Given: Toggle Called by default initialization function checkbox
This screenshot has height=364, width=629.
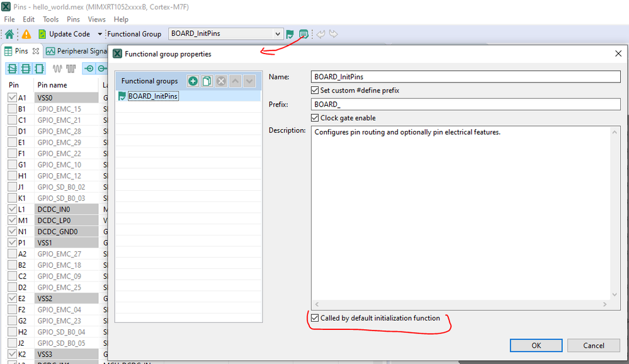Looking at the screenshot, I should click(x=315, y=318).
